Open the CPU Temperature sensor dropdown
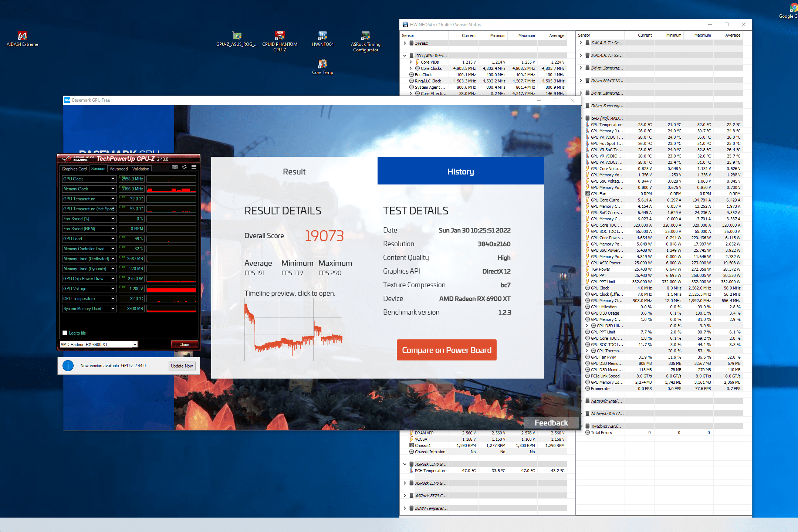 (x=113, y=299)
